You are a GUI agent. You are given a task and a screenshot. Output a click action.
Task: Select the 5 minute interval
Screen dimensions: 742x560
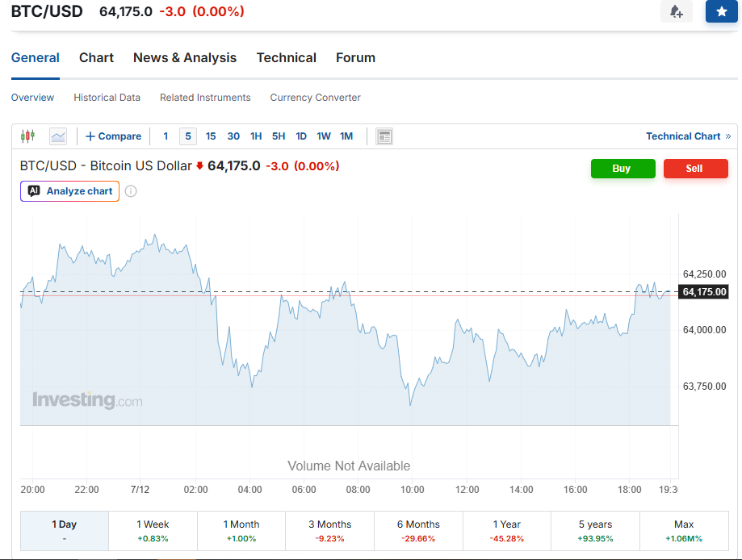tap(188, 136)
